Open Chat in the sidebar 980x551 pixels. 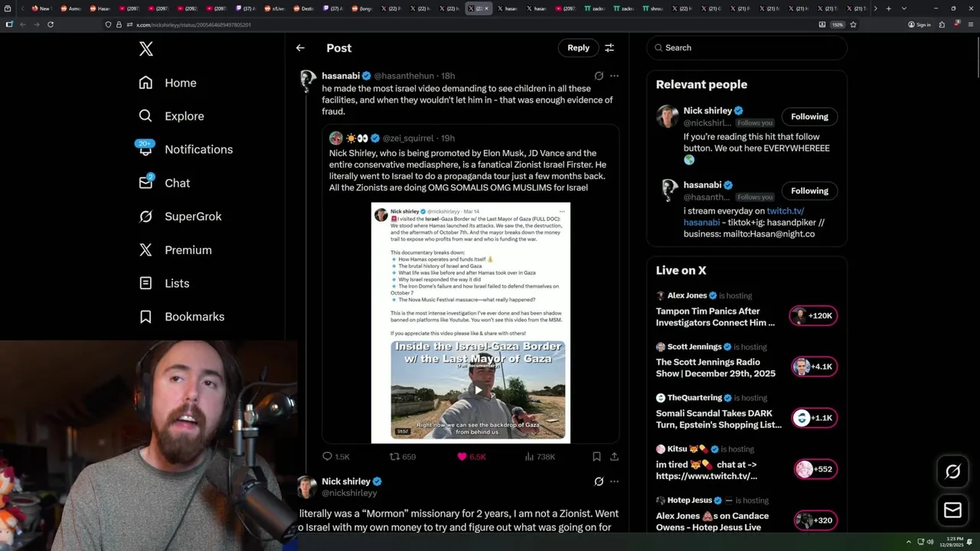pos(165,183)
